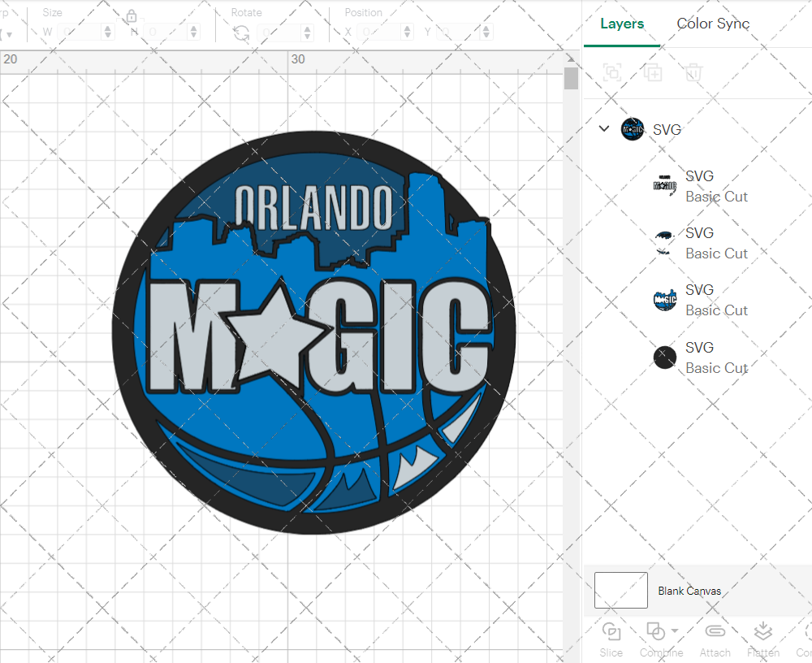Collapse the SVG group chevron
The height and width of the screenshot is (663, 812).
604,128
